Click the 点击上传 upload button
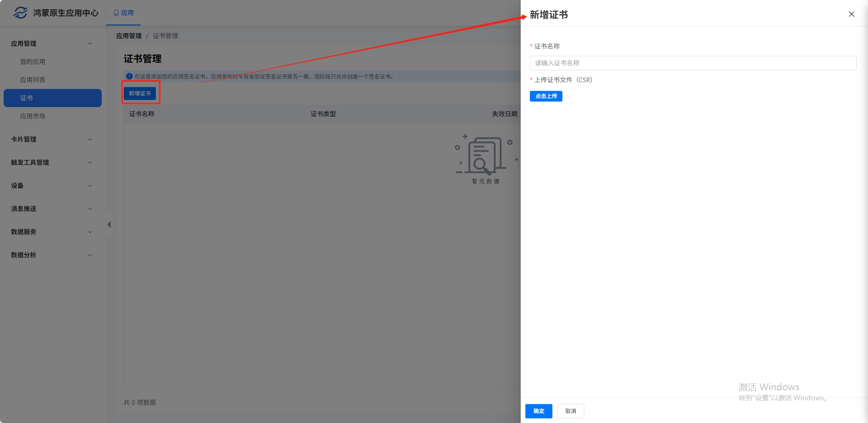 546,96
